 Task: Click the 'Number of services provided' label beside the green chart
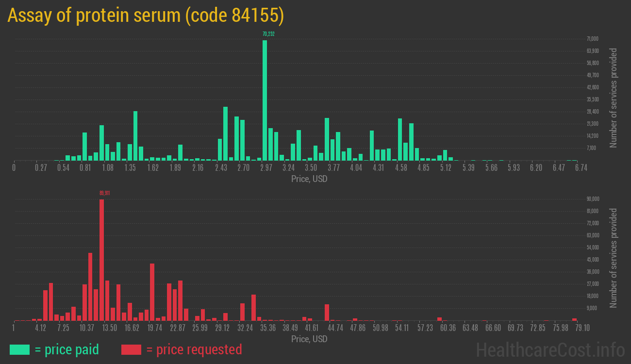pyautogui.click(x=614, y=98)
